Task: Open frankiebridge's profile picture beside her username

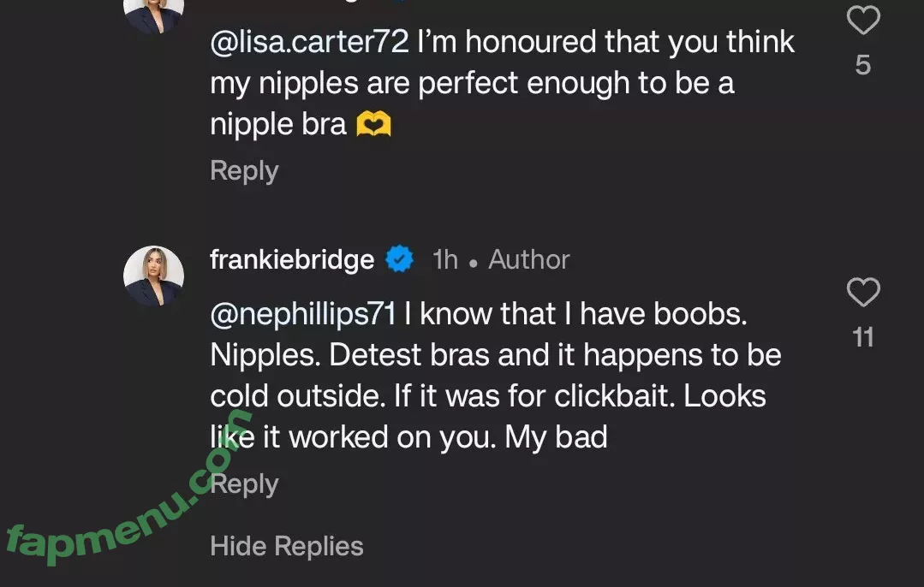Action: [154, 276]
